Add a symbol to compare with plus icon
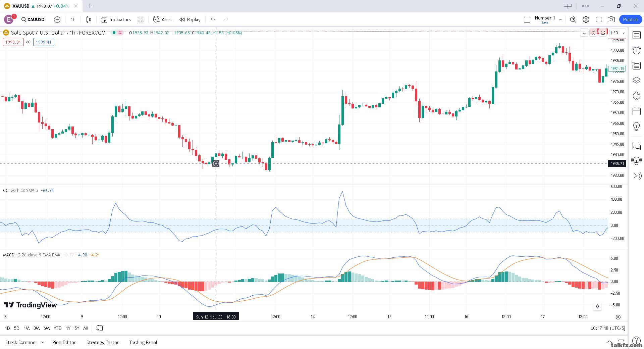Screen dimensions: 644x349 pyautogui.click(x=57, y=19)
